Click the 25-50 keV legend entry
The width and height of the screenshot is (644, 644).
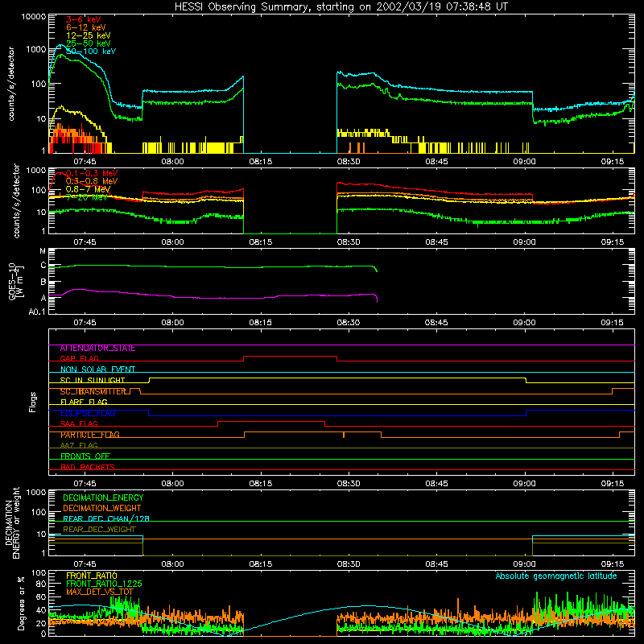(88, 43)
